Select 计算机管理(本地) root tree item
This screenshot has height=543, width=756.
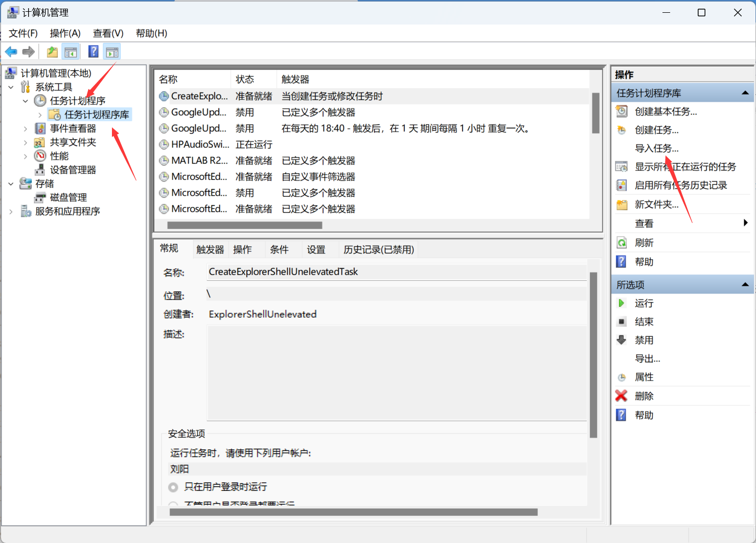pos(56,73)
